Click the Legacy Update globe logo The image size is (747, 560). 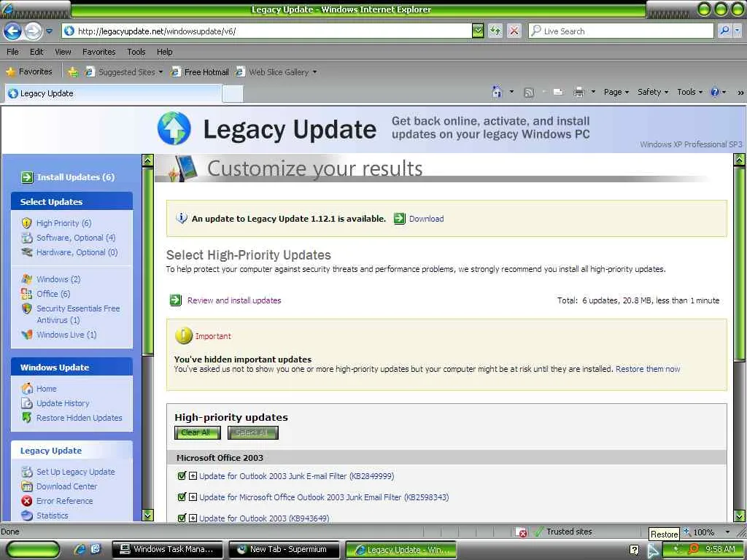174,128
